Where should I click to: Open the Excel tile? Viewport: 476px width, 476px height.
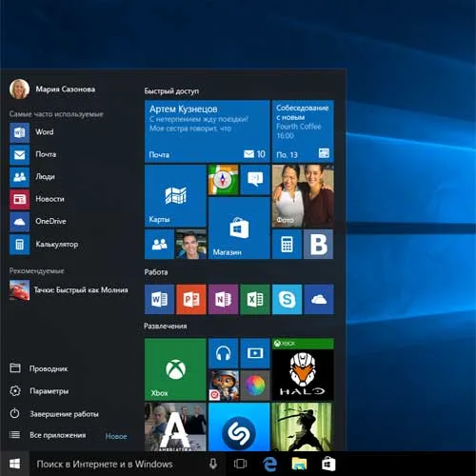click(x=255, y=299)
